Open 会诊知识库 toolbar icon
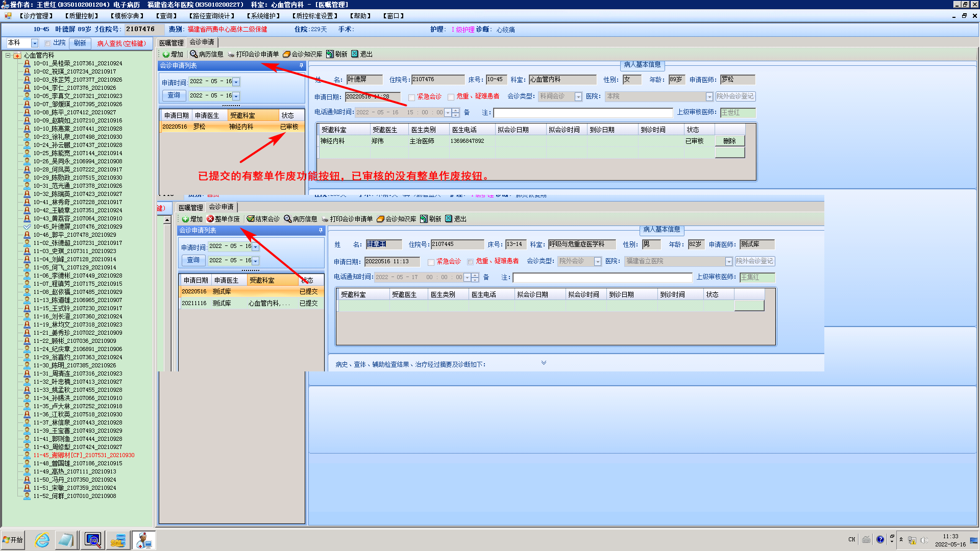The image size is (980, 551). [286, 54]
